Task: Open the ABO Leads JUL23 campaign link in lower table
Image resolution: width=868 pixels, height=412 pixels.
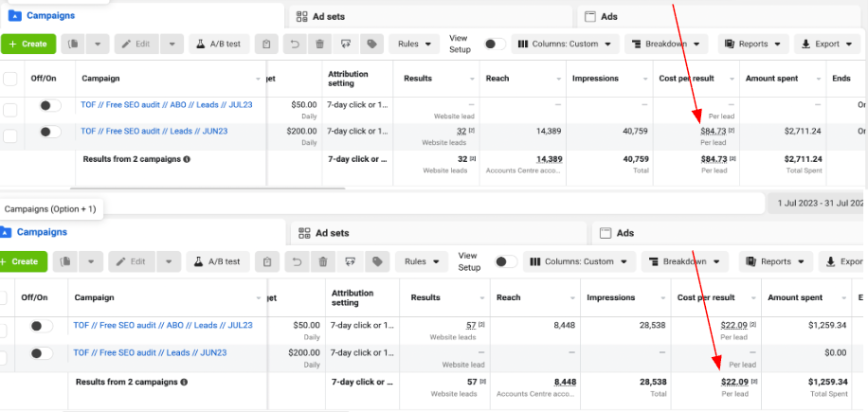Action: (163, 326)
